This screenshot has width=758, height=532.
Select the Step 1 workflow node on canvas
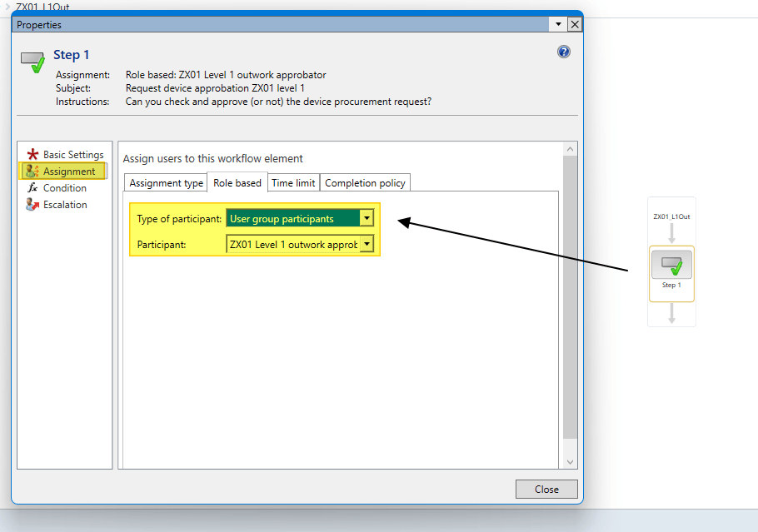pyautogui.click(x=671, y=266)
